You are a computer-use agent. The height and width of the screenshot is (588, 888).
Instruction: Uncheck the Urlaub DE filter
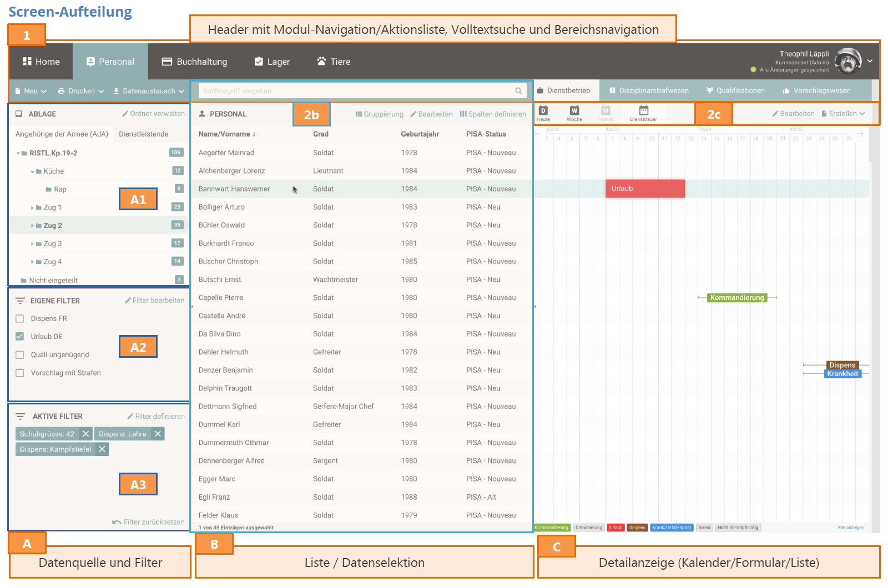20,337
